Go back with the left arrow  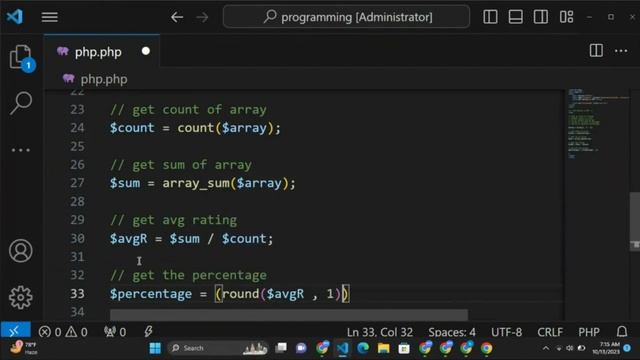(x=177, y=17)
